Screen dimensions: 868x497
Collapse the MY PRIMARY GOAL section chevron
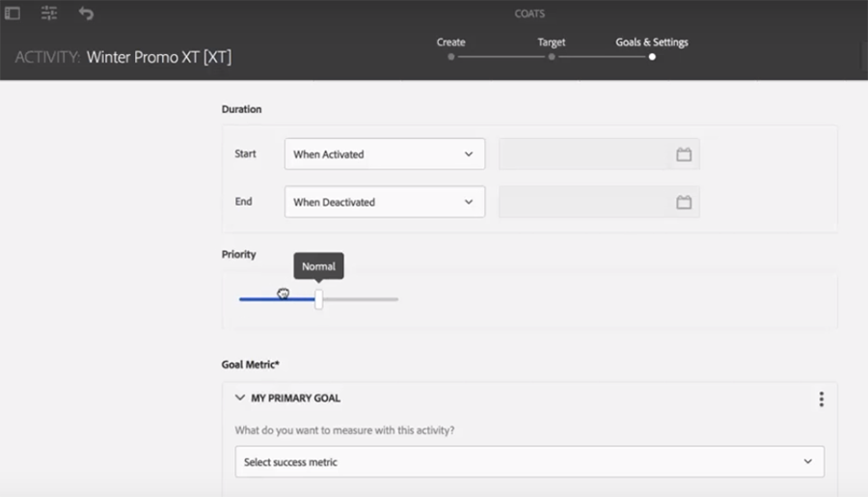click(x=240, y=398)
